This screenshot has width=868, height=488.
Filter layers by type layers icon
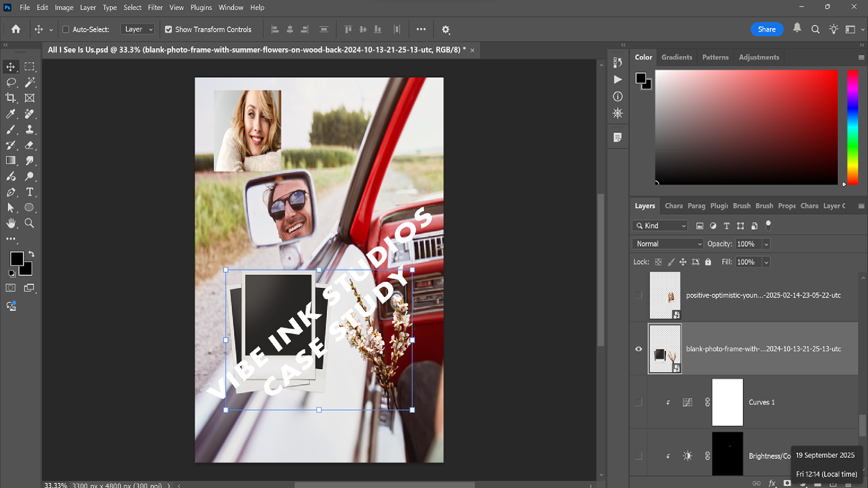coord(726,226)
